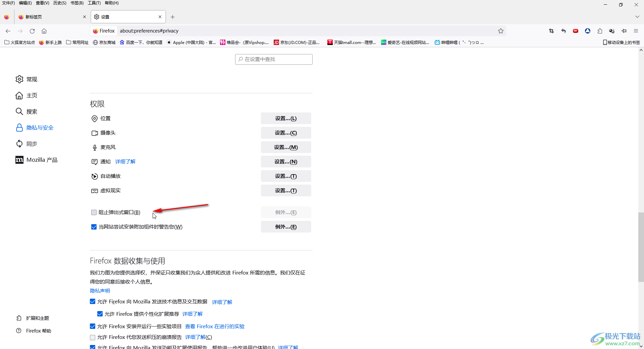The width and height of the screenshot is (644, 349).
Task: Switch to the 新标签页 tab
Action: coord(52,17)
